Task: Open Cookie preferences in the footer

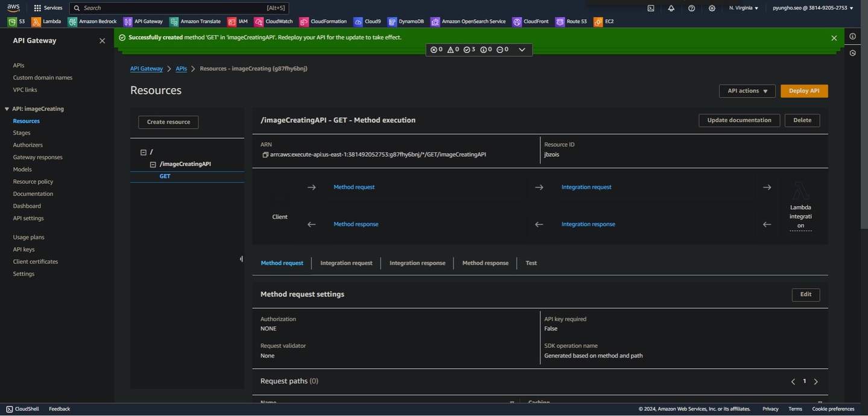Action: (833, 409)
